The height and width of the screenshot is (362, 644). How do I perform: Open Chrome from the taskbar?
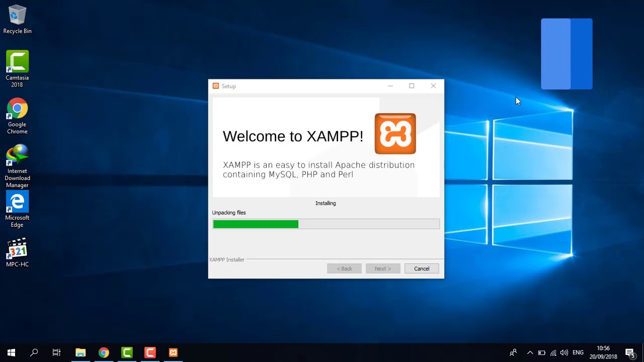pyautogui.click(x=104, y=352)
